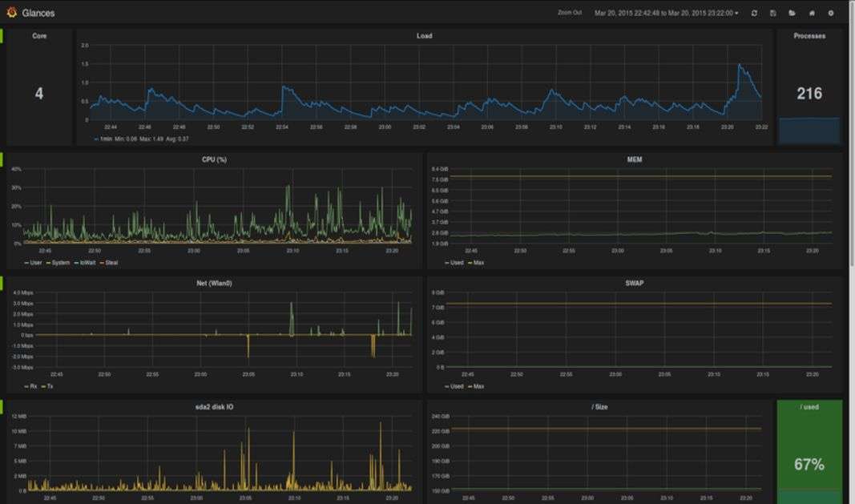The width and height of the screenshot is (855, 504).
Task: Toggle the Tx series in Net legend
Action: (x=47, y=386)
